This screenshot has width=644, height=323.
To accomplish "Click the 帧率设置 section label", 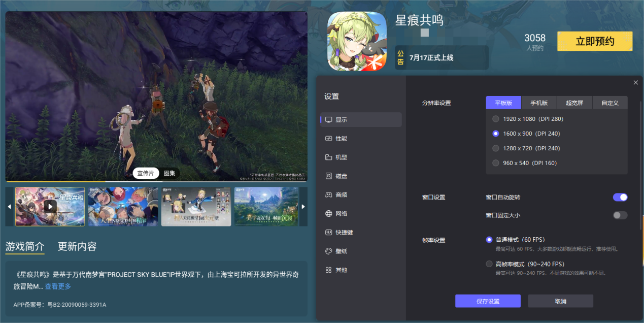I will (433, 240).
